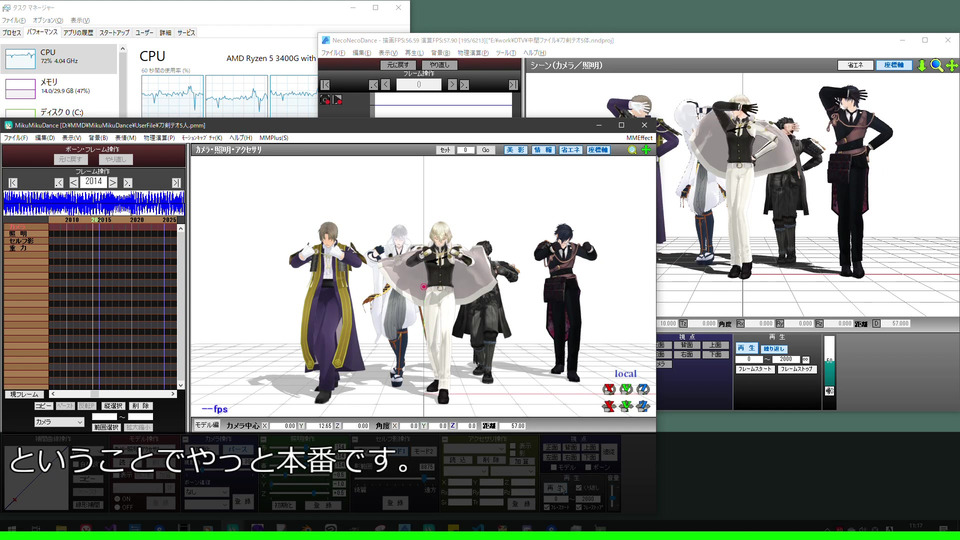Click 上面 top view button in NecoNecoDance
The height and width of the screenshot is (540, 960).
click(715, 345)
